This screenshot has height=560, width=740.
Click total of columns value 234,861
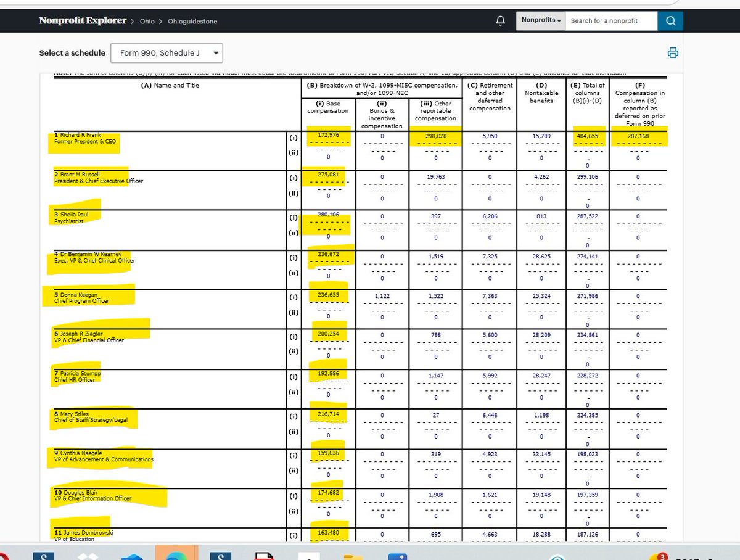[587, 336]
